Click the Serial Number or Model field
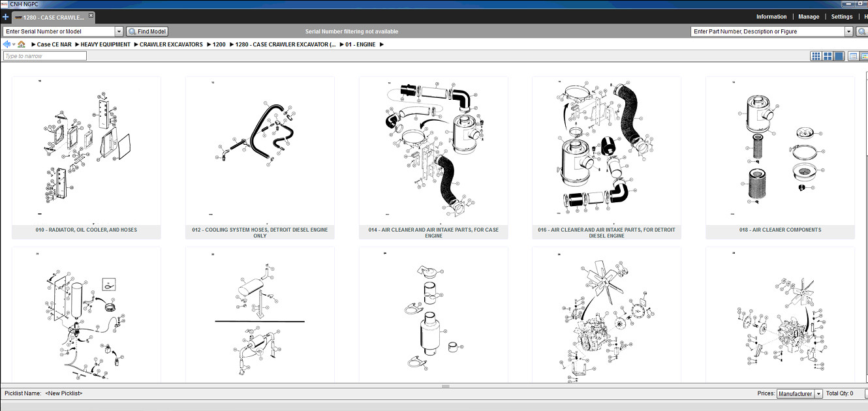The image size is (868, 411). click(59, 31)
